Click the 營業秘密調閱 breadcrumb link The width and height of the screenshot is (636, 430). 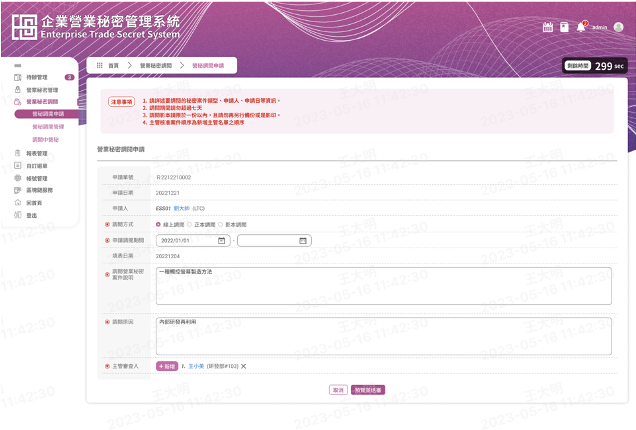click(156, 65)
